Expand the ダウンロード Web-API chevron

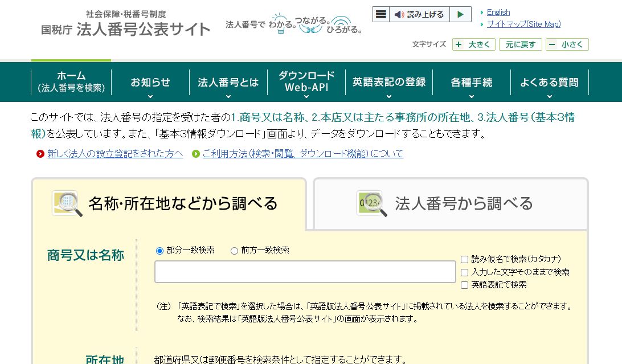click(306, 96)
